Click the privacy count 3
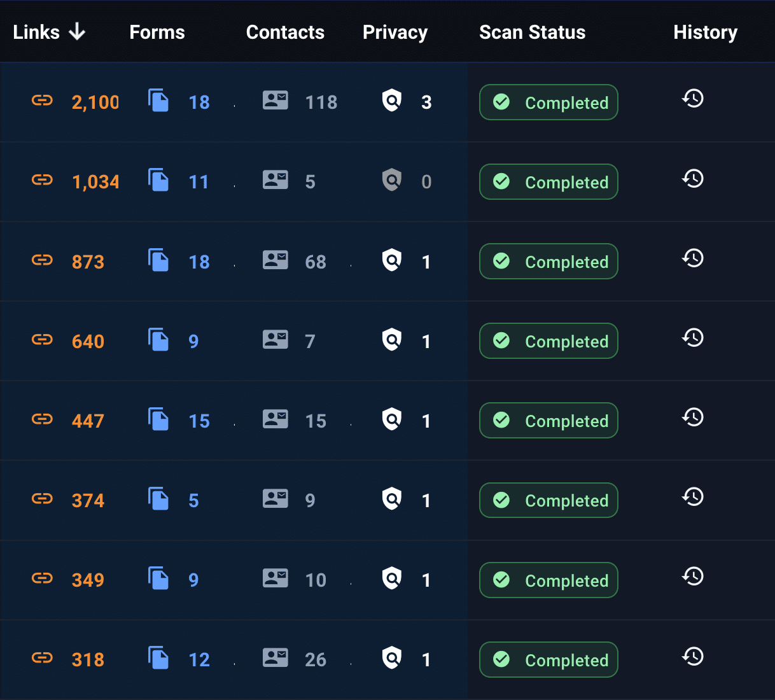This screenshot has height=700, width=775. pos(426,102)
